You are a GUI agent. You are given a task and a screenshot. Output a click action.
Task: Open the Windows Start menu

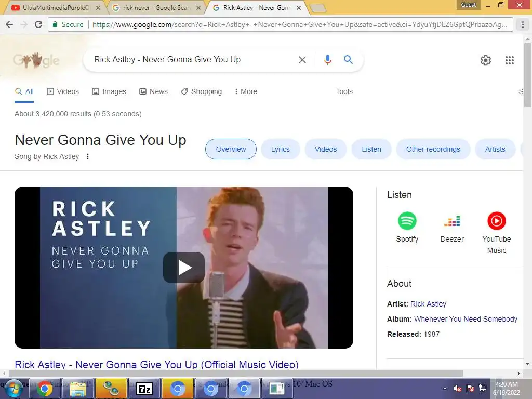point(13,388)
